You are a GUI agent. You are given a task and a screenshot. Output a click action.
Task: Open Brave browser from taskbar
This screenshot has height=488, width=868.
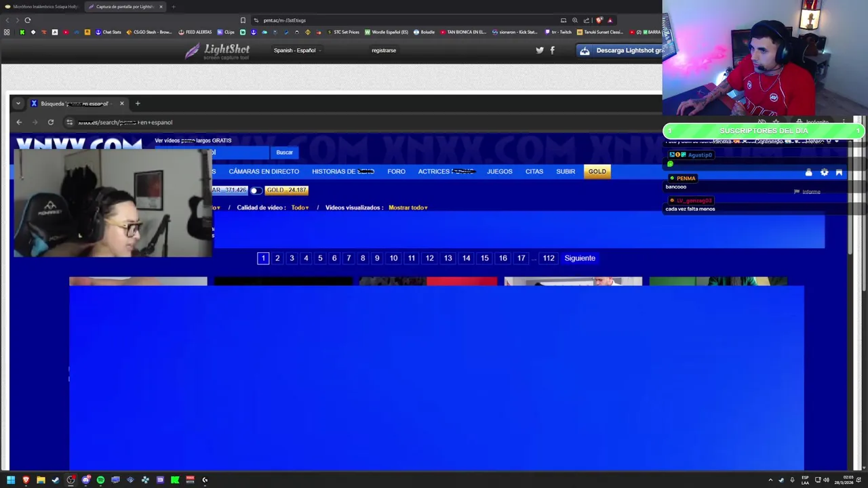[26, 480]
